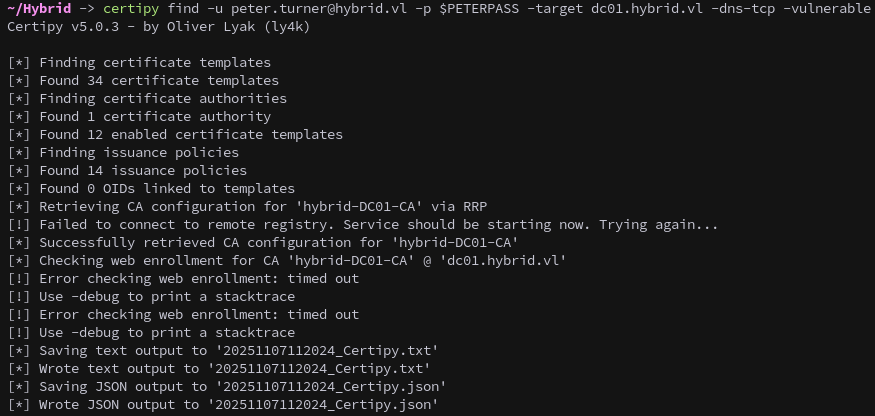Click the 'Found 34 certificate templates' line
875x416 pixels.
tap(159, 80)
